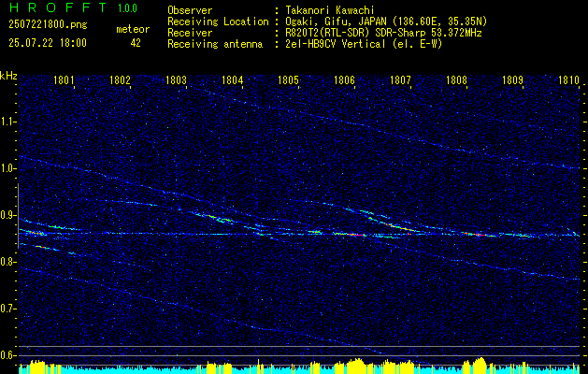
Task: Click the 0.7 kHz axis label
Action: coord(7,309)
